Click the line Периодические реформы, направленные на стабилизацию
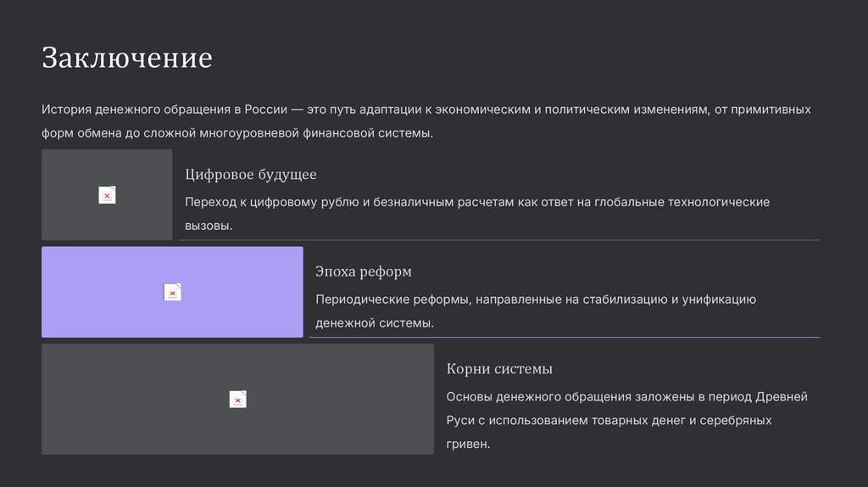Viewport: 868px width, 487px height. [535, 299]
